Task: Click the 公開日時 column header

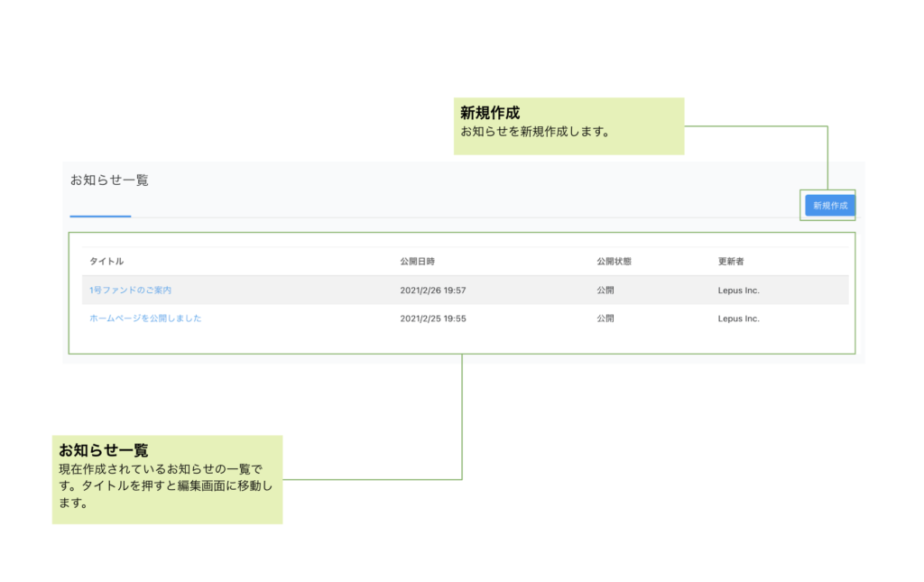Action: 417,262
